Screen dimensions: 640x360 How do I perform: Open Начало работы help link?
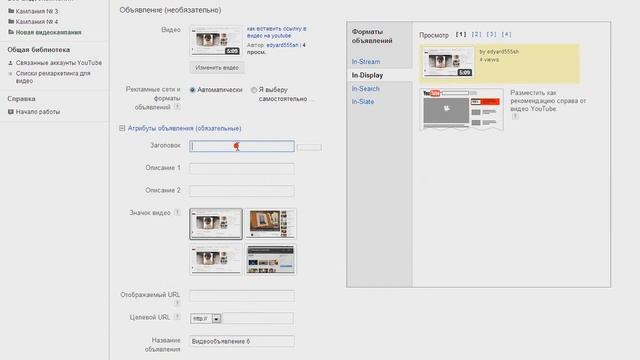coord(38,112)
